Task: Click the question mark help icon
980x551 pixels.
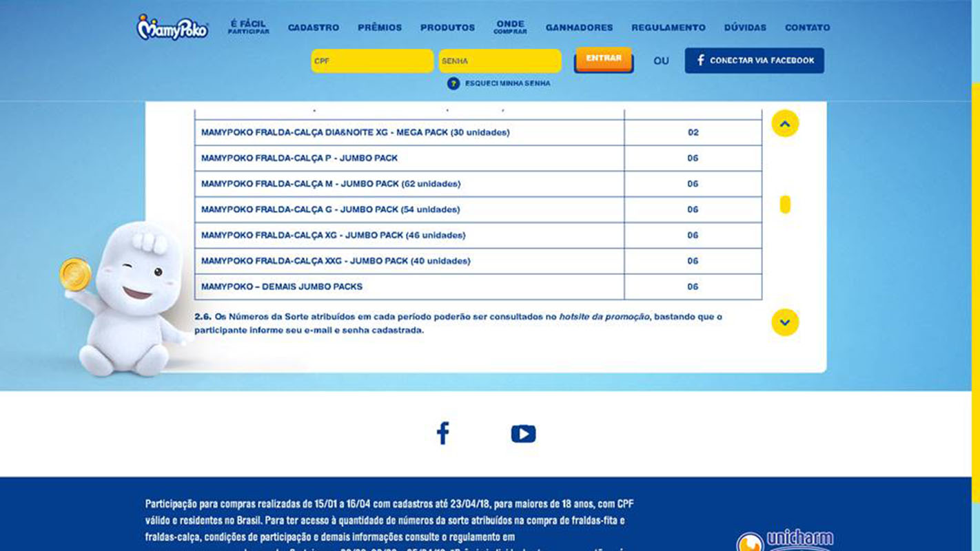Action: (453, 83)
